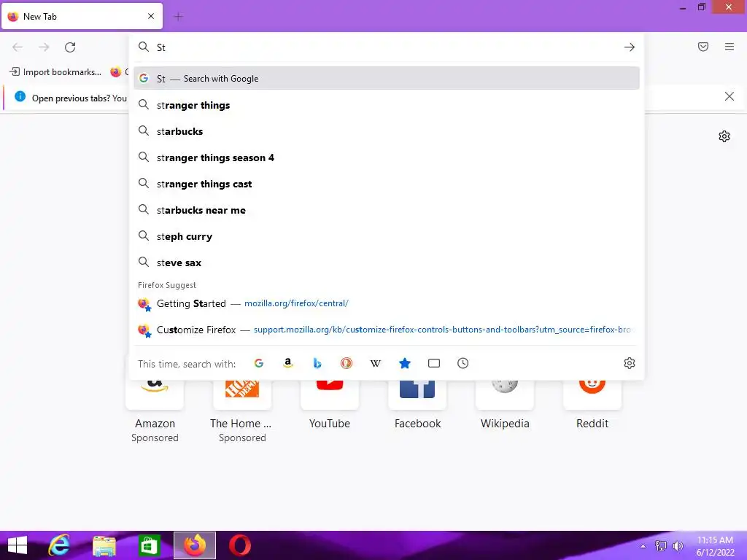Screen dimensions: 747x560
Task: Dismiss the Open previous tabs notification
Action: tap(729, 96)
